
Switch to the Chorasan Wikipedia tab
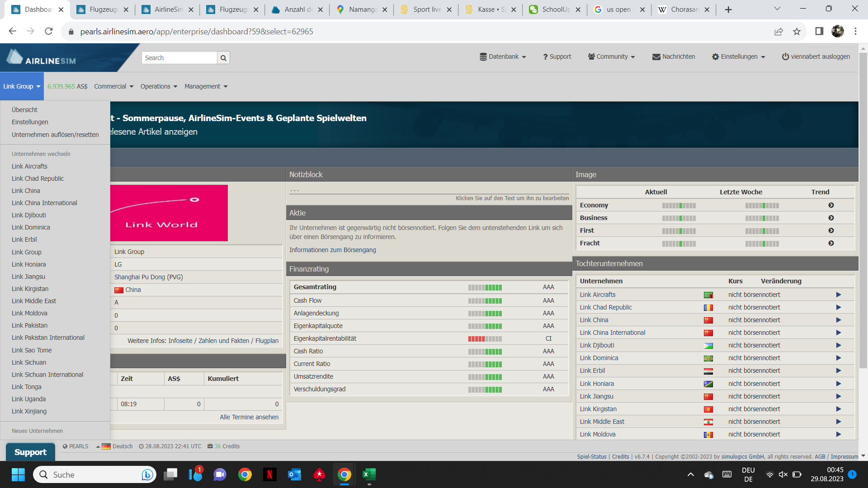(684, 9)
